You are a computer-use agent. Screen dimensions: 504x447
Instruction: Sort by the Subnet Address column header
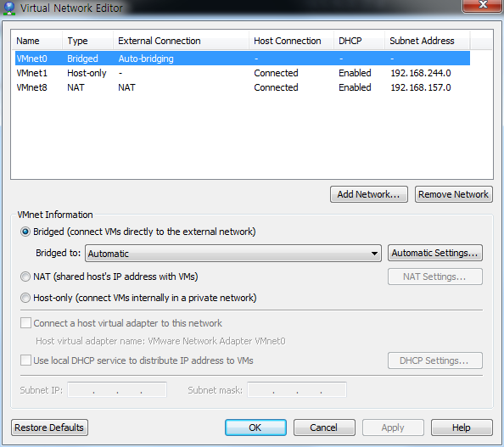click(427, 41)
